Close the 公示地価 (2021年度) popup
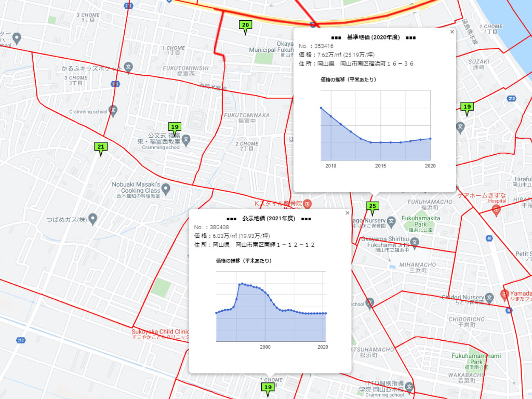 tap(347, 213)
